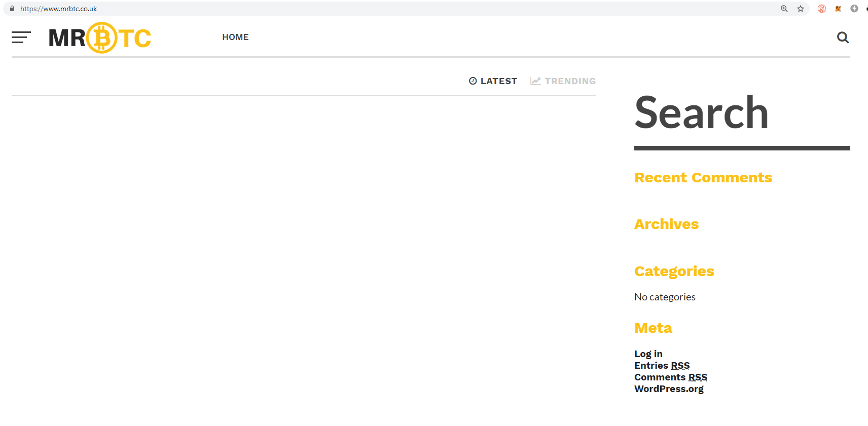Viewport: 868px width, 426px height.
Task: Click the Log in link
Action: (648, 354)
